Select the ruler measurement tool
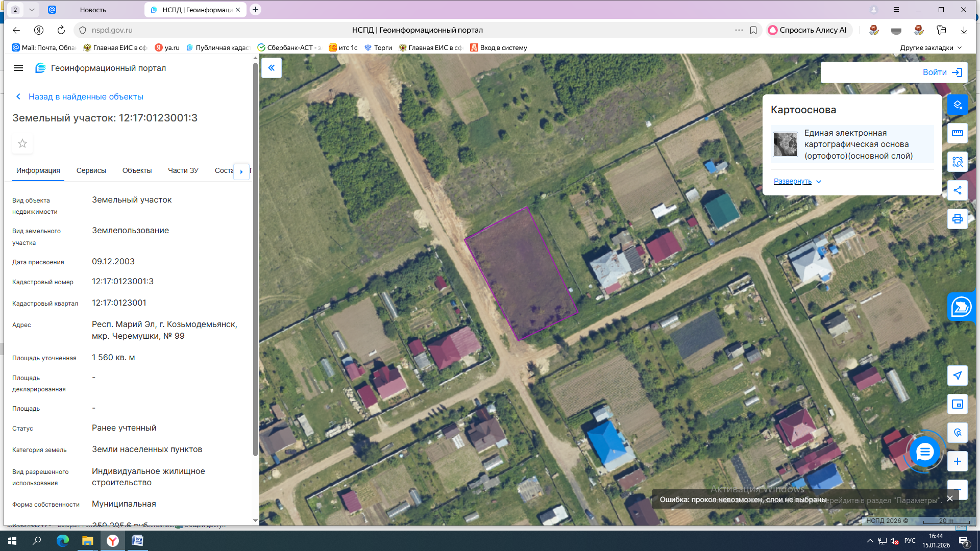980x551 pixels. click(957, 133)
